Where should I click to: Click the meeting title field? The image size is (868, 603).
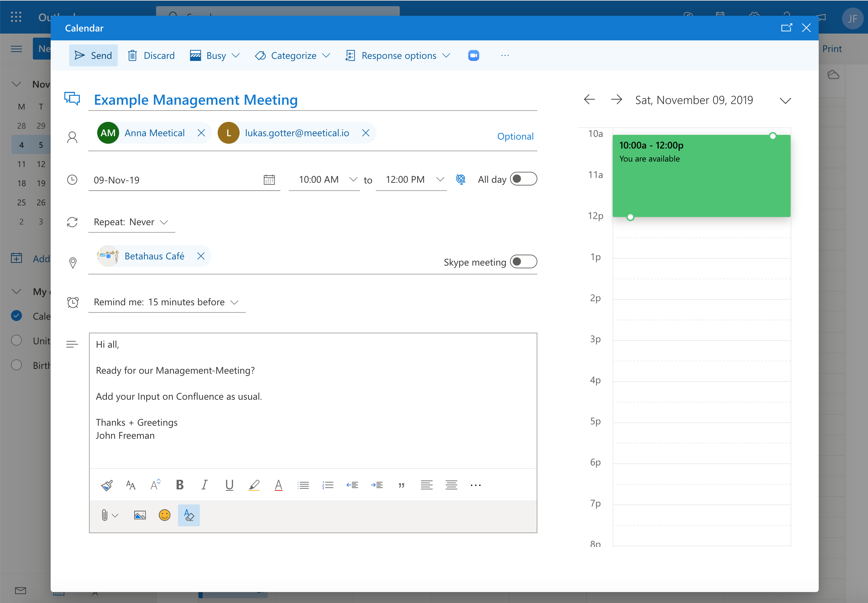(312, 100)
